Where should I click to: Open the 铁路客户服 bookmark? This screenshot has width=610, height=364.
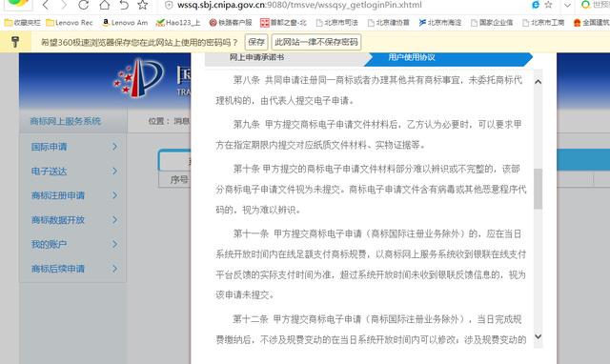[x=231, y=23]
